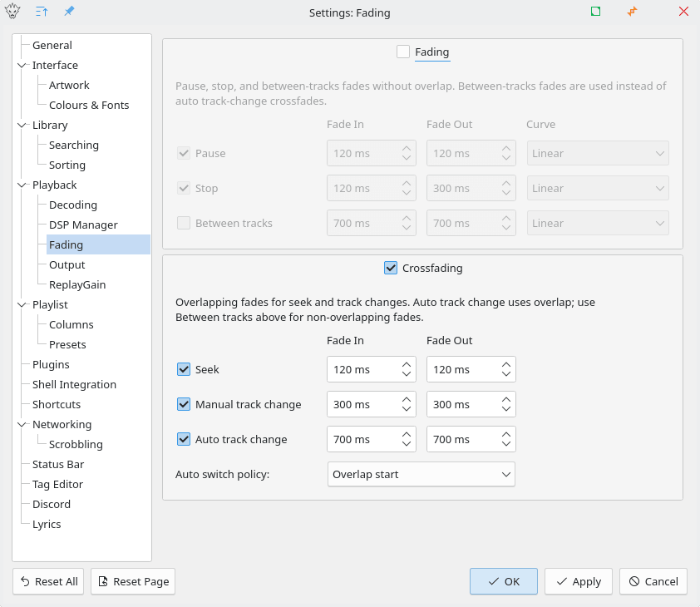The image size is (700, 607).
Task: Click the fooyin app icon in title bar
Action: tap(13, 12)
